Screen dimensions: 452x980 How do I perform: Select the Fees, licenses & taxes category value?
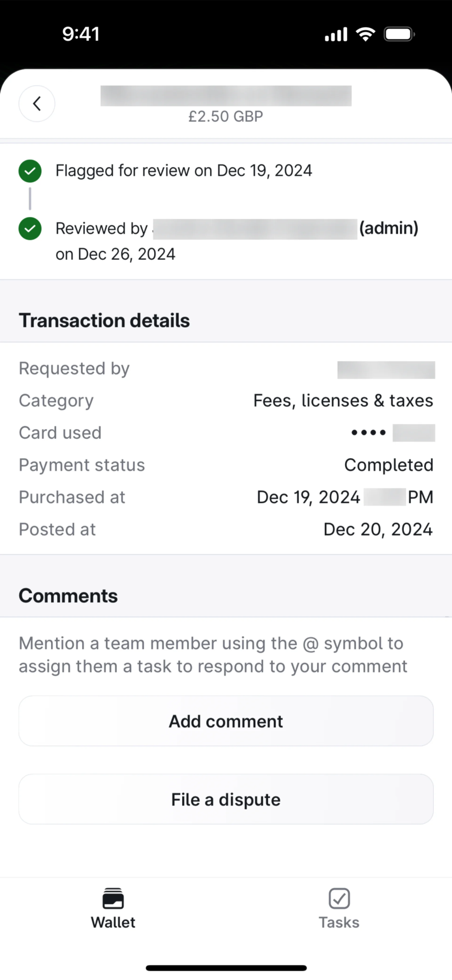(x=343, y=401)
